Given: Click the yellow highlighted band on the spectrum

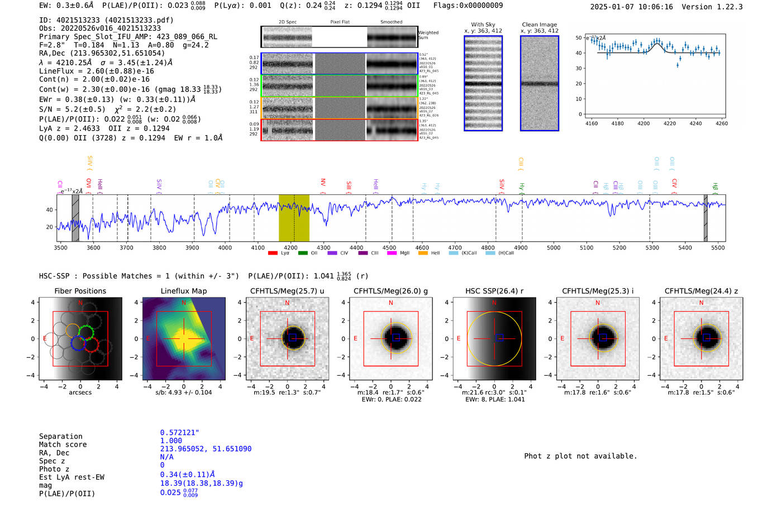Looking at the screenshot, I should 294,218.
